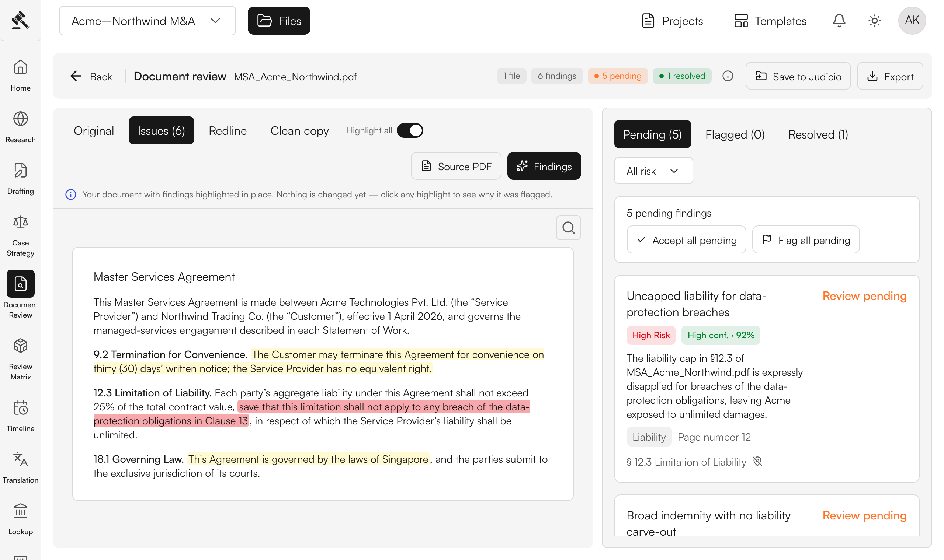The width and height of the screenshot is (944, 560).
Task: Show the Flagged (0) tab
Action: tap(735, 134)
